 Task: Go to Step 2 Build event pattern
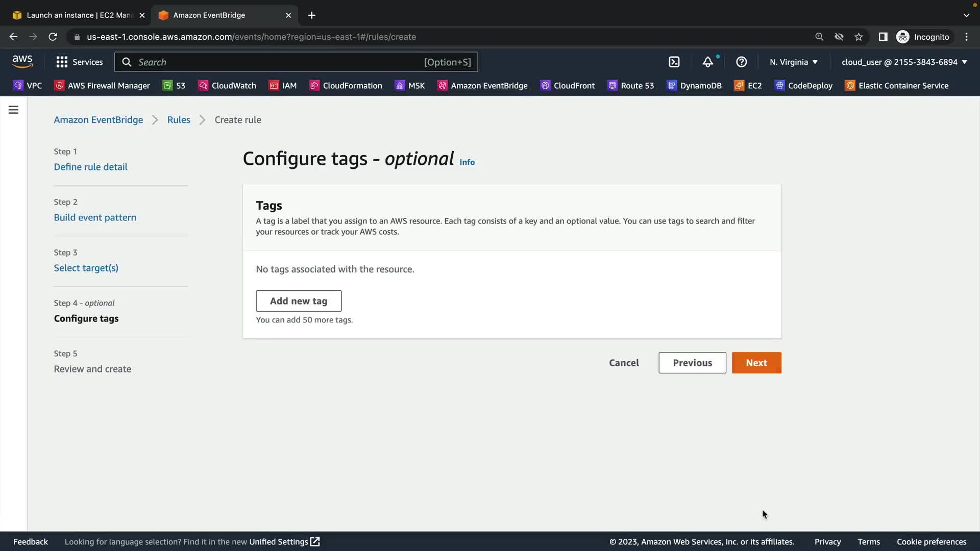(x=95, y=217)
